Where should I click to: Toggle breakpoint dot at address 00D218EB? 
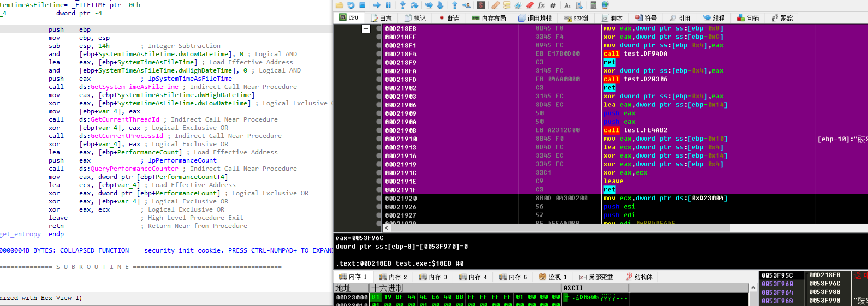click(x=379, y=28)
